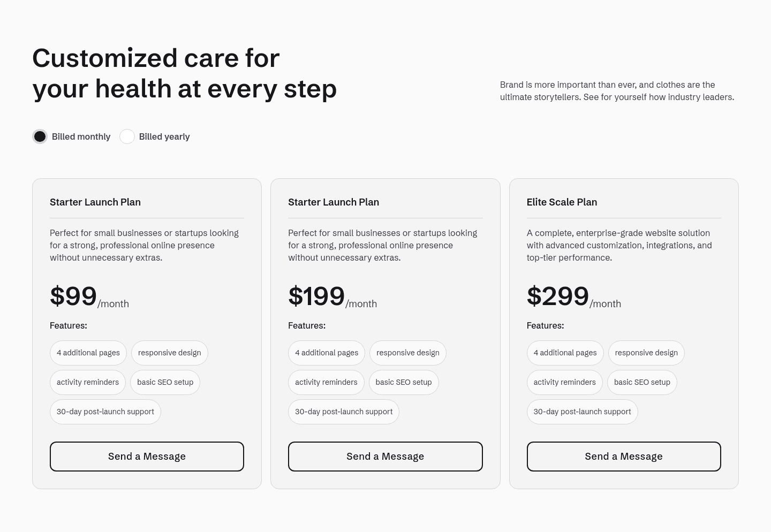Select responsive design in the $99 plan
Viewport: 771px width, 532px height.
tap(169, 353)
